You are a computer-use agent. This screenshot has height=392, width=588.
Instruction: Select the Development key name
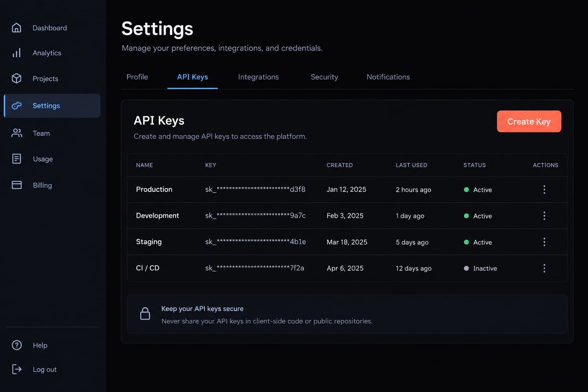[157, 216]
